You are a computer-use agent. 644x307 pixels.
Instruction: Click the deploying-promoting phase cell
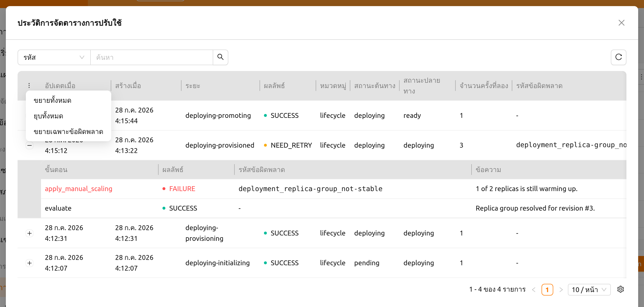tap(218, 115)
